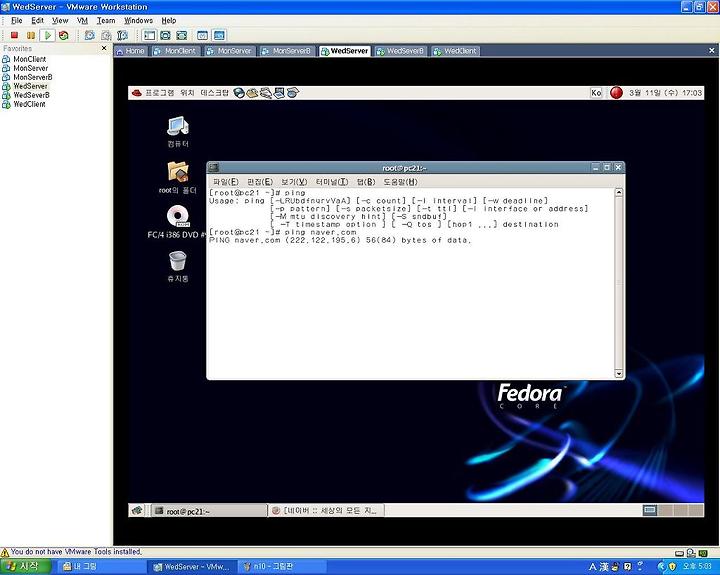Select the WedServer - VMw... taskbar button
Viewport: 720px width, 575px height.
click(192, 567)
